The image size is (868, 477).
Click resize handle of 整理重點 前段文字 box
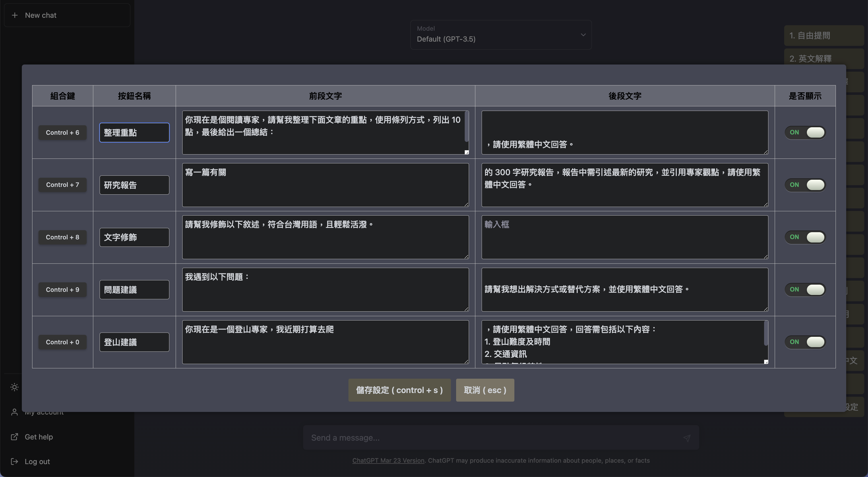(466, 153)
